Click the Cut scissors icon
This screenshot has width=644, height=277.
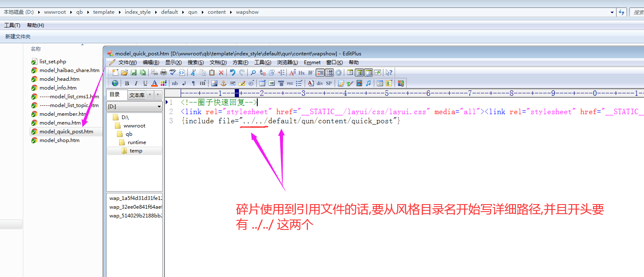(193, 72)
